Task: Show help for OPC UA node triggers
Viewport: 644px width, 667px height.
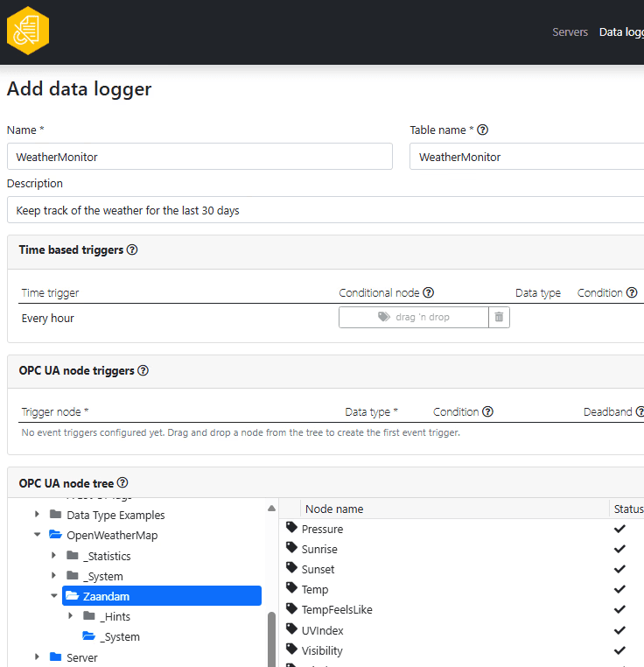Action: click(x=143, y=370)
